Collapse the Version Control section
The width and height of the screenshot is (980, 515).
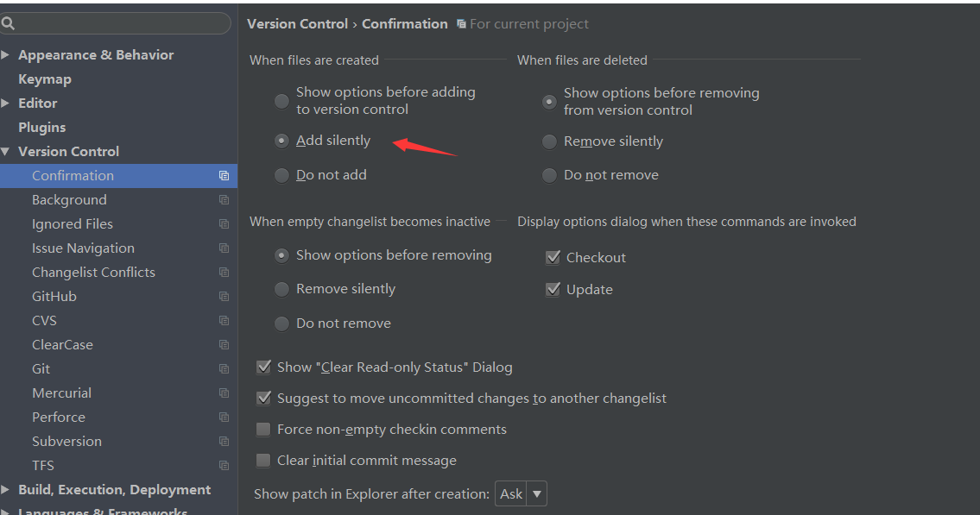click(6, 152)
